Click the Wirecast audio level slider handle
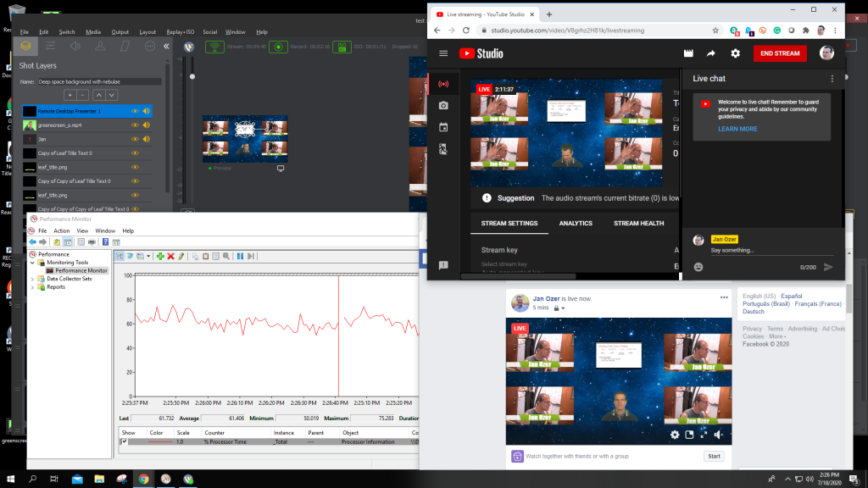The height and width of the screenshot is (488, 868). click(192, 77)
